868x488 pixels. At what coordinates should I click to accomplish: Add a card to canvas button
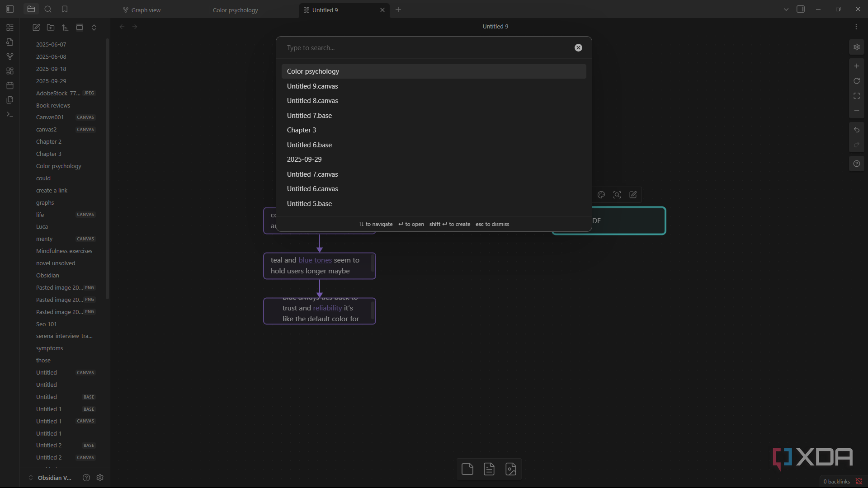click(467, 469)
